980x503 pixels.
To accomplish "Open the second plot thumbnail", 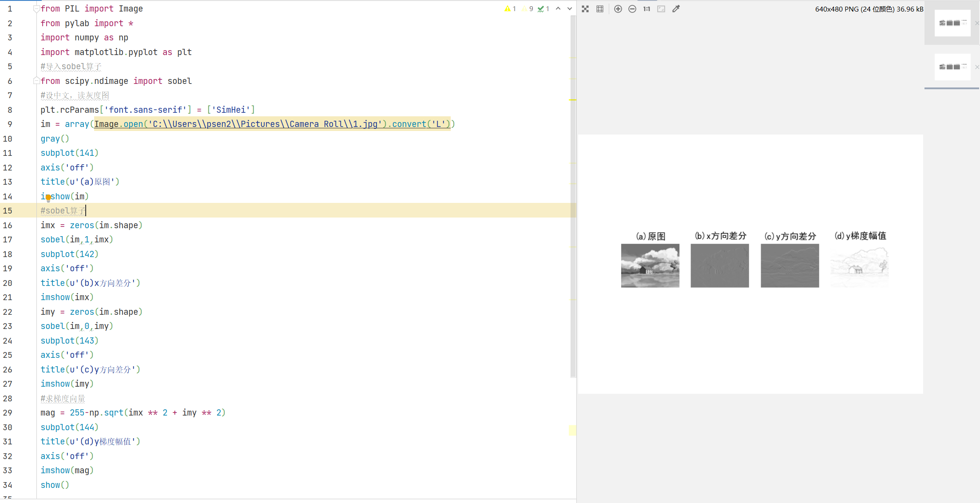I will 952,67.
